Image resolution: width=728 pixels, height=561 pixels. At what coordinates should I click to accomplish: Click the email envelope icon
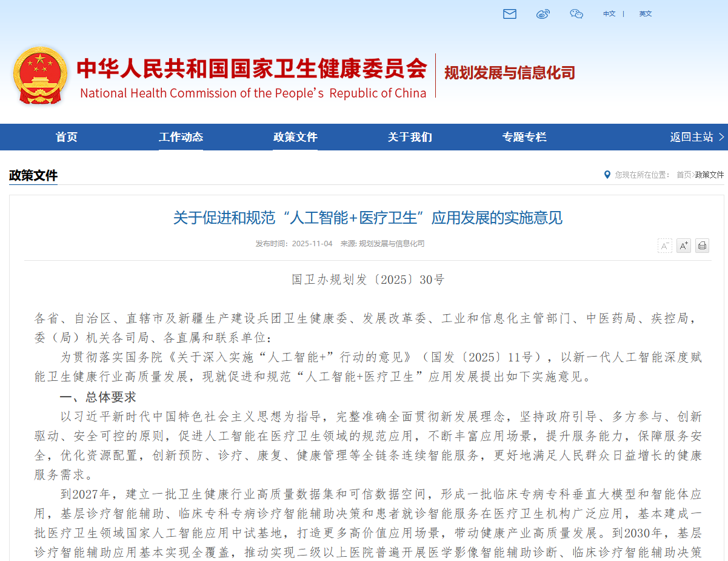(x=510, y=14)
